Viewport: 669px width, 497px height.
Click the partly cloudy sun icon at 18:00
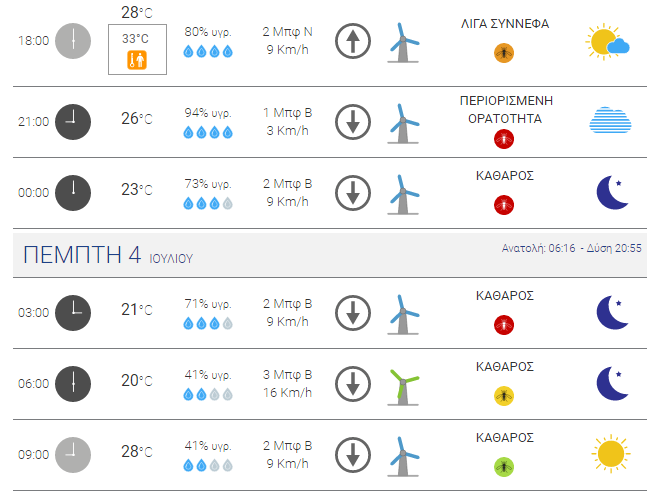pos(607,42)
